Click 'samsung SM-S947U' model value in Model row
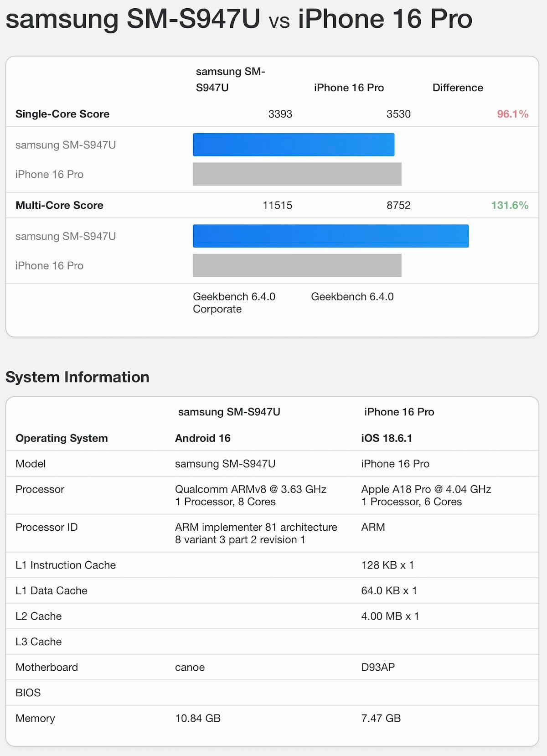This screenshot has width=547, height=756. [225, 464]
